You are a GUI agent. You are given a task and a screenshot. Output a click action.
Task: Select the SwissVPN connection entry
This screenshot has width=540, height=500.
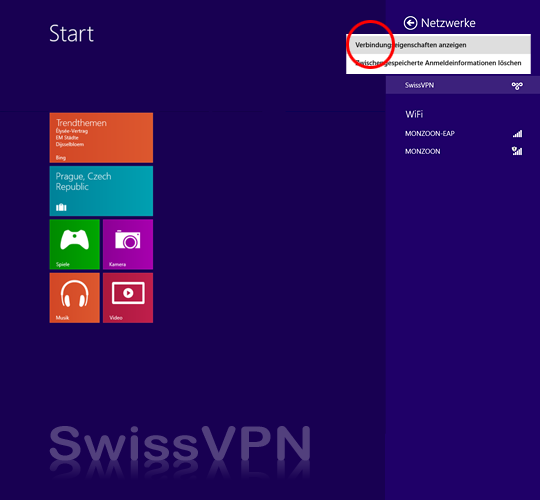[463, 85]
